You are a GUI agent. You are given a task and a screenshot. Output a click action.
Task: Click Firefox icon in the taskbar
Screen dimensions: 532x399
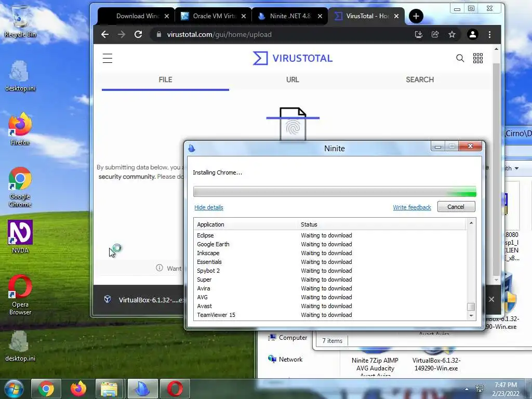tap(78, 389)
